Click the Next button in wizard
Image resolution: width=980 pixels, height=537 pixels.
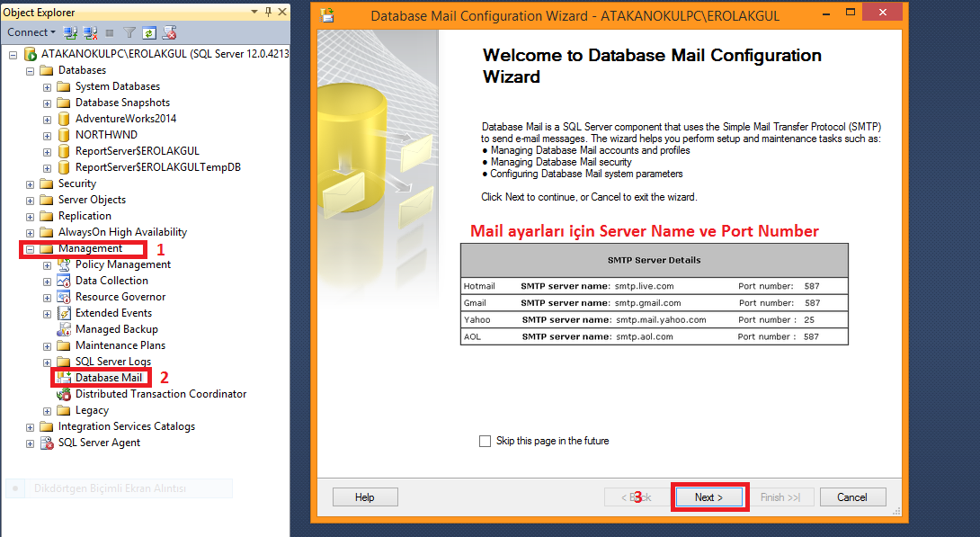point(708,497)
